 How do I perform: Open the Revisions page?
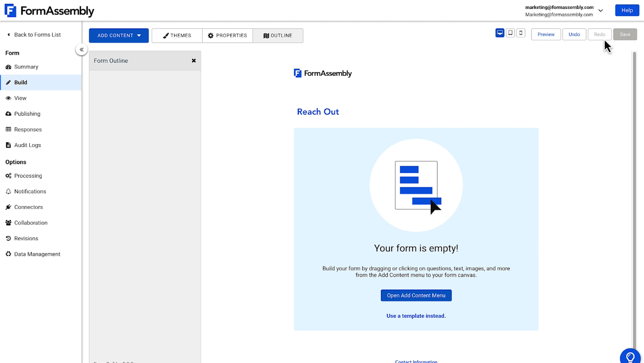pyautogui.click(x=26, y=238)
